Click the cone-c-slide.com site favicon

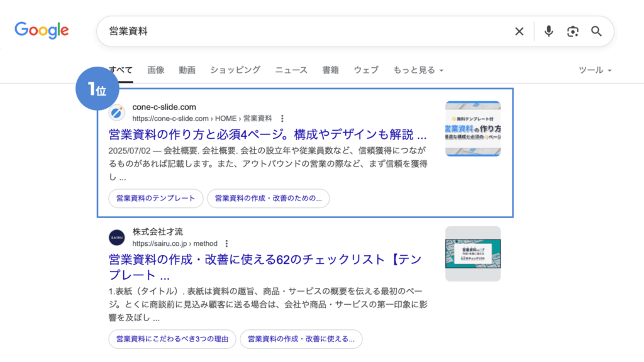coord(116,112)
